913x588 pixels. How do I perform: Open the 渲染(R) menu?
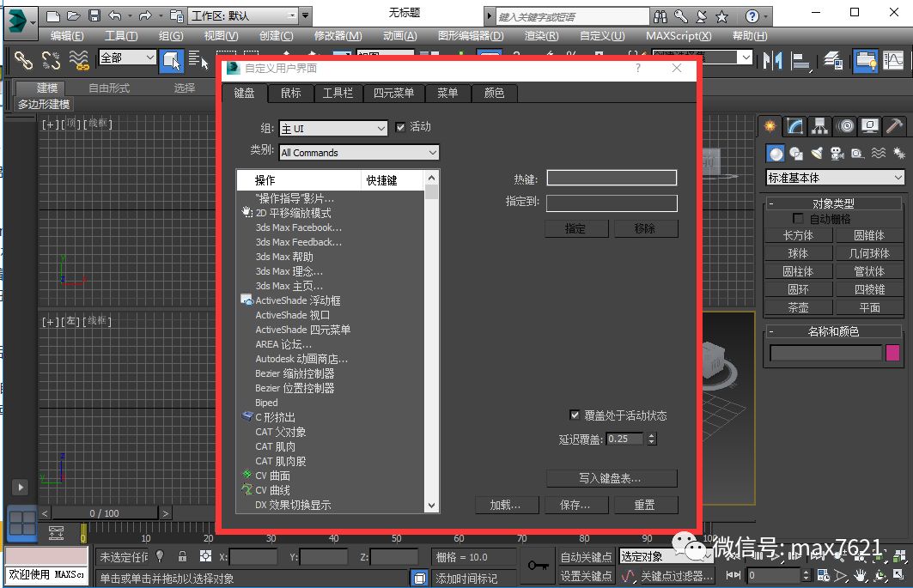click(x=541, y=36)
